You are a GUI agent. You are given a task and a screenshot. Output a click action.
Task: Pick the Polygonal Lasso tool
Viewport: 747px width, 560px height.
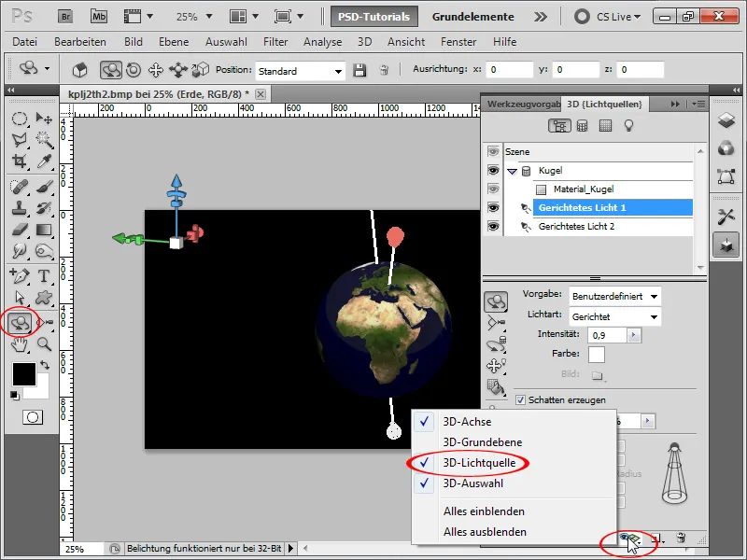19,139
